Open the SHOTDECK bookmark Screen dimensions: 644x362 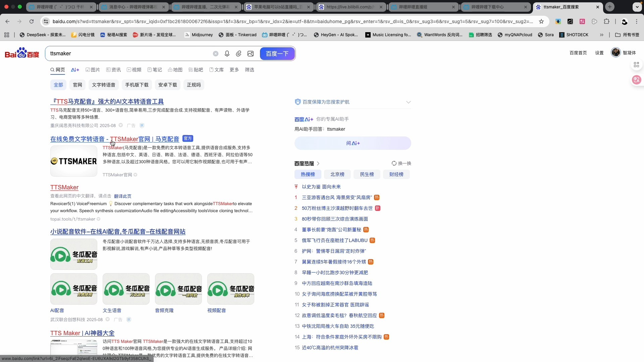coord(574,35)
